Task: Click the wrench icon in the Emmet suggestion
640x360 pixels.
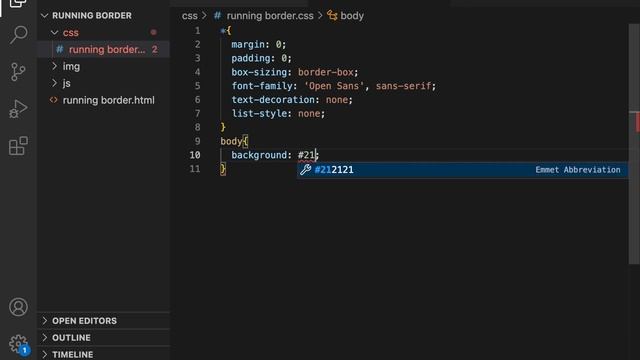Action: coord(305,169)
